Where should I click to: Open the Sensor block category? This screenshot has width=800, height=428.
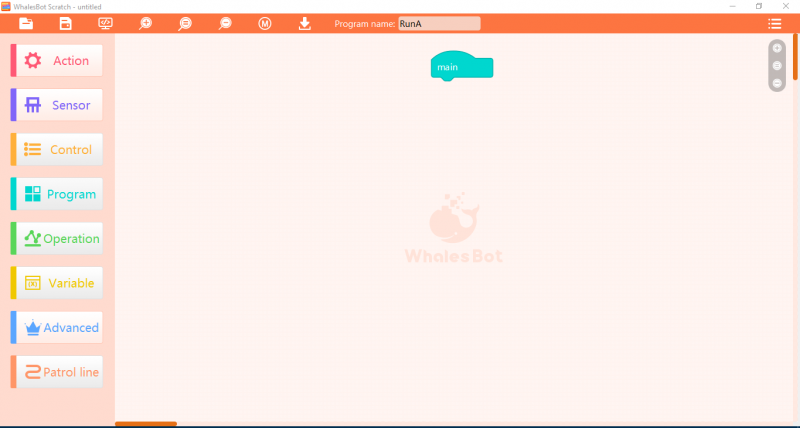pyautogui.click(x=57, y=105)
